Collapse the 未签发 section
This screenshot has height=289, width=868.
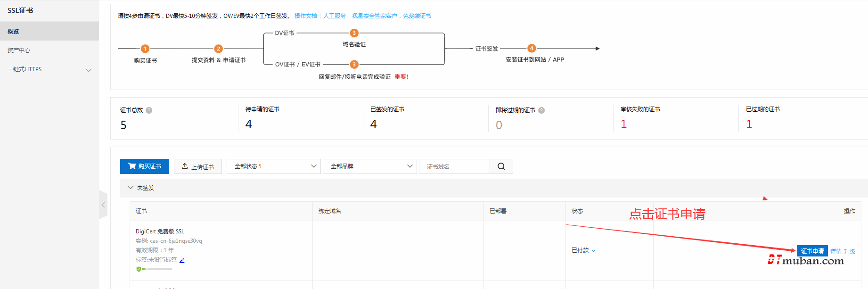pos(131,188)
